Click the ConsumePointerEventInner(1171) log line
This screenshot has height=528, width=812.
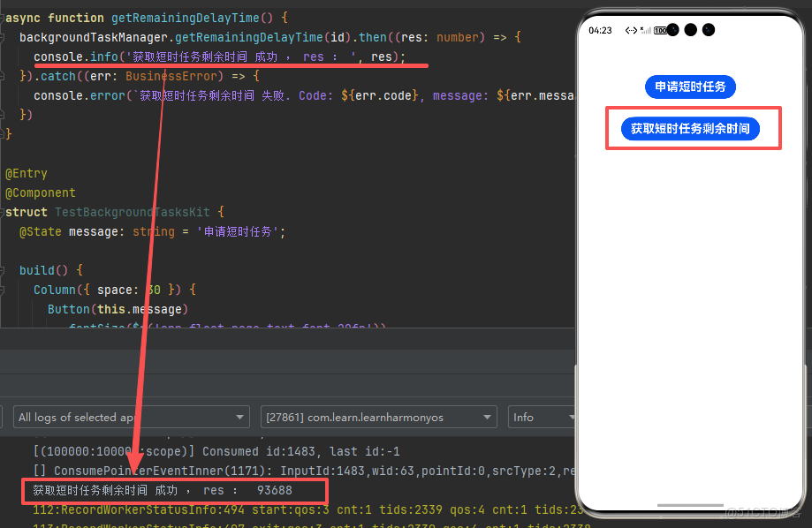(x=304, y=471)
